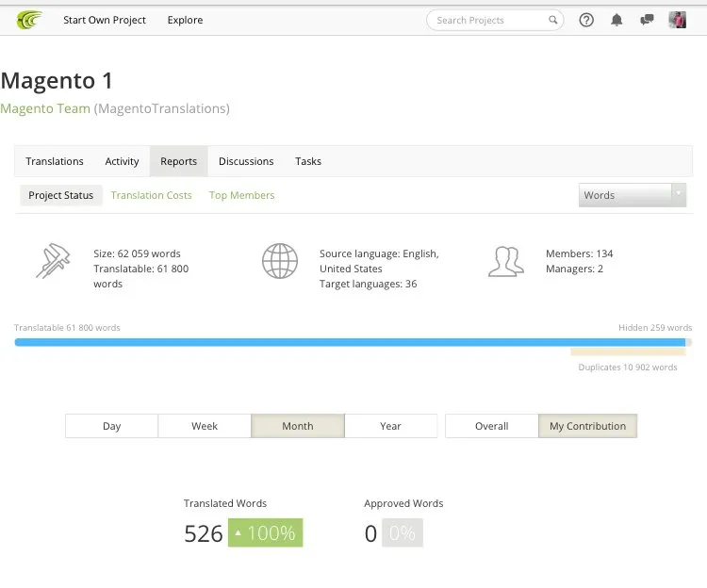
Task: Open the Explore menu
Action: [185, 21]
